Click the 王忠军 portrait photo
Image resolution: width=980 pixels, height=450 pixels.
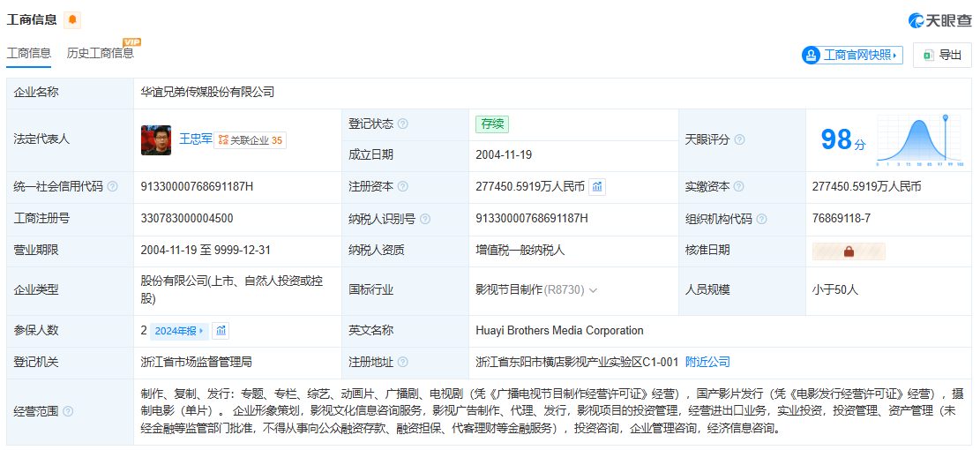point(156,140)
